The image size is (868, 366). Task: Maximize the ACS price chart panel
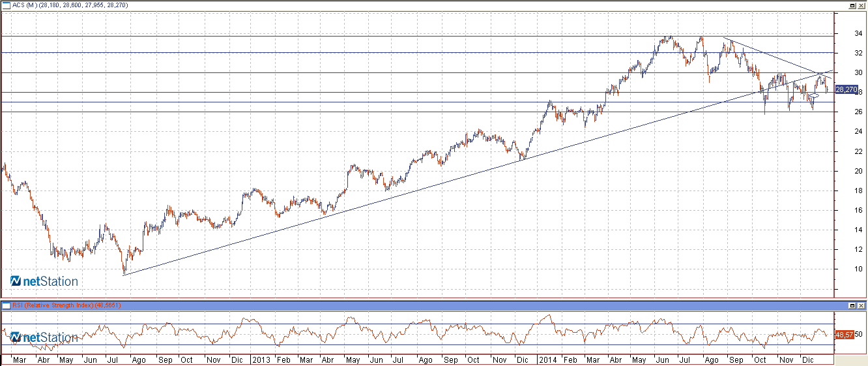(x=852, y=5)
